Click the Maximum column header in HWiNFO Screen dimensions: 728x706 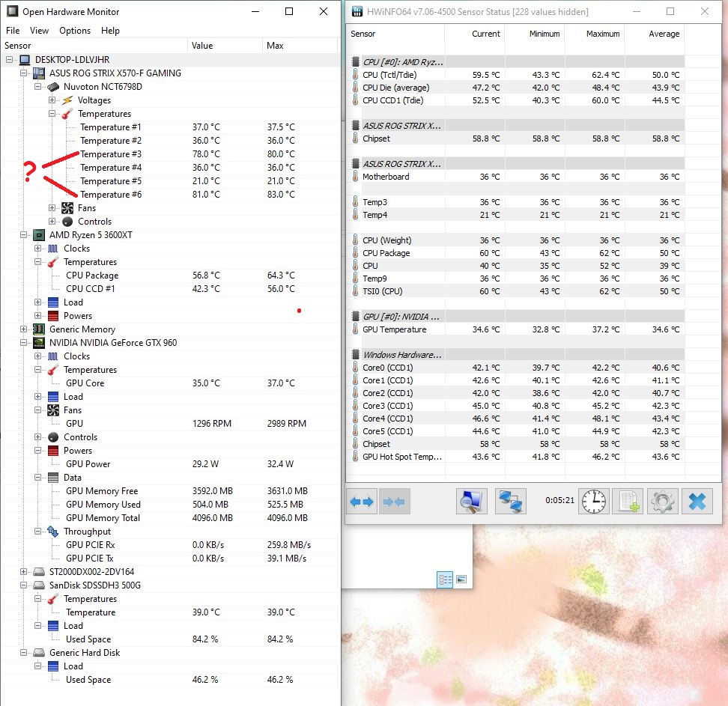[595, 34]
